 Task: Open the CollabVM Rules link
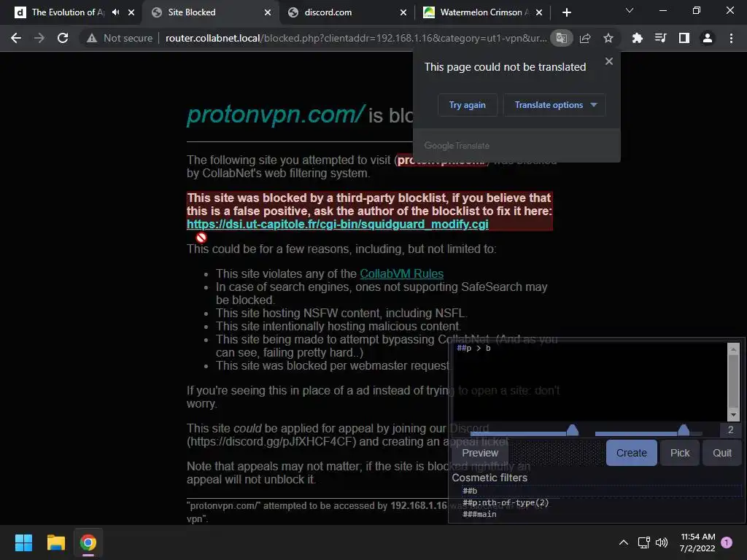pos(402,274)
